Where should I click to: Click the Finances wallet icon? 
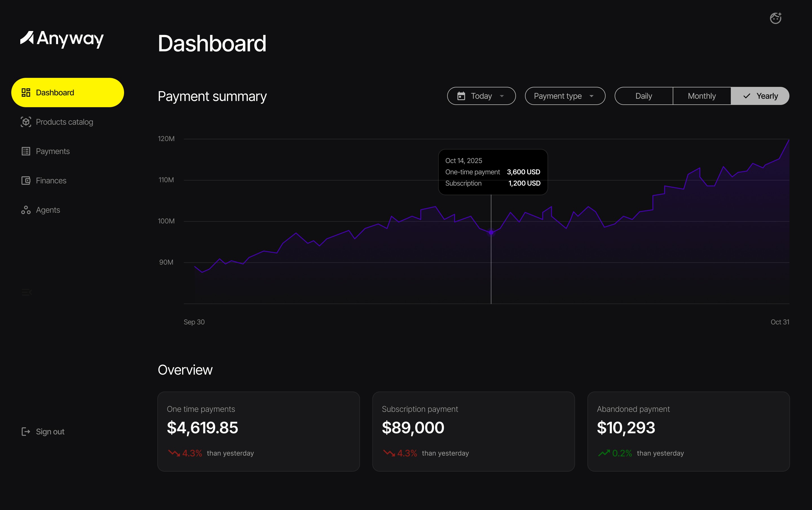[26, 181]
